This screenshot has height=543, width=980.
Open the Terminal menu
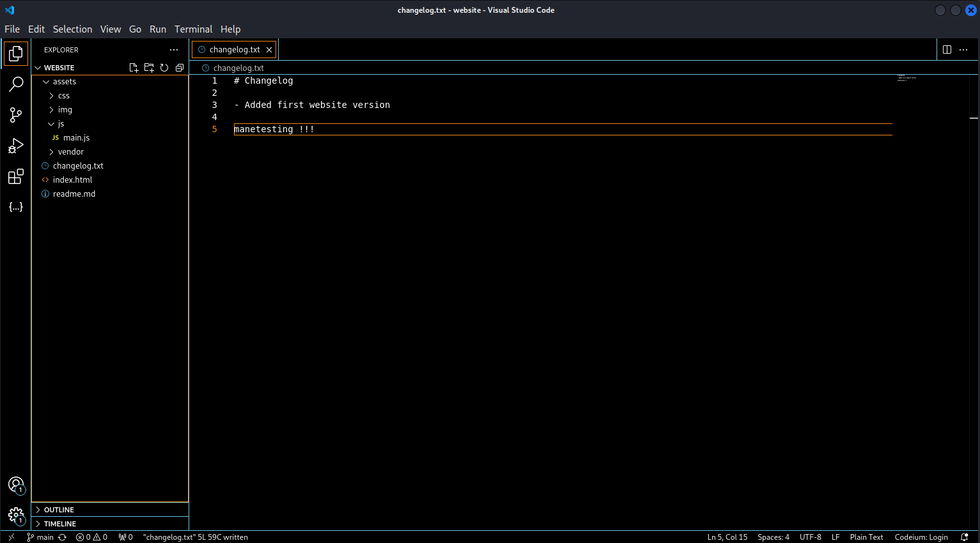pyautogui.click(x=193, y=29)
